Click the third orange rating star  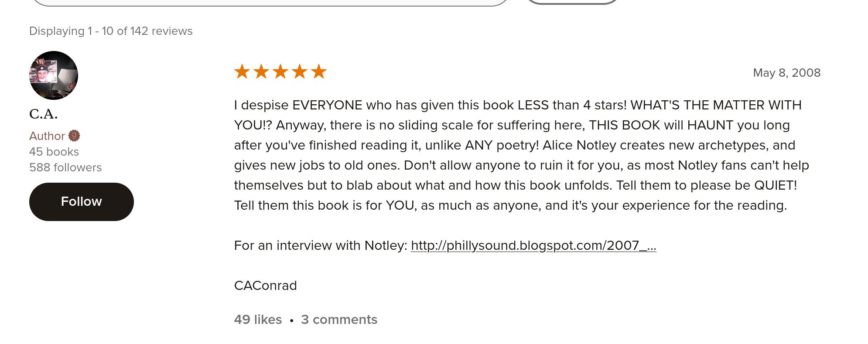coord(280,72)
